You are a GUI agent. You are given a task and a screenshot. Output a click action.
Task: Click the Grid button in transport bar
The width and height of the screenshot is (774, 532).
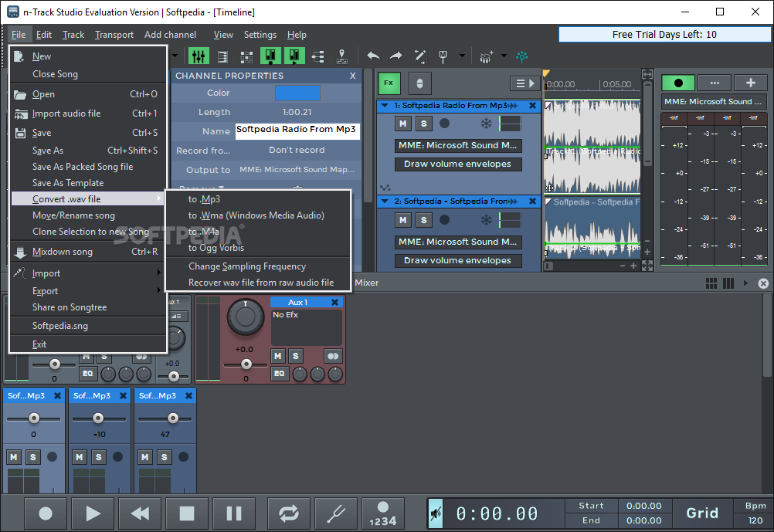tap(702, 513)
